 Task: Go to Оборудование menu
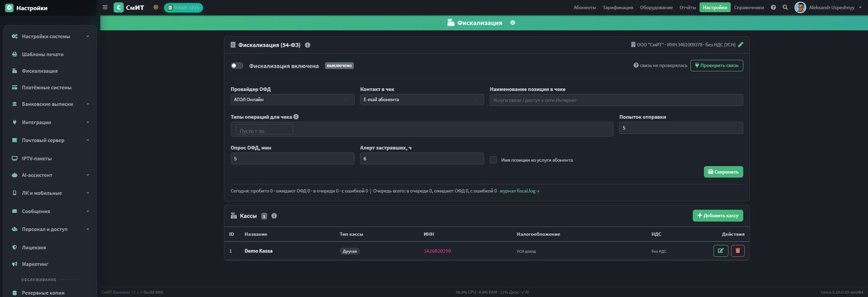656,7
